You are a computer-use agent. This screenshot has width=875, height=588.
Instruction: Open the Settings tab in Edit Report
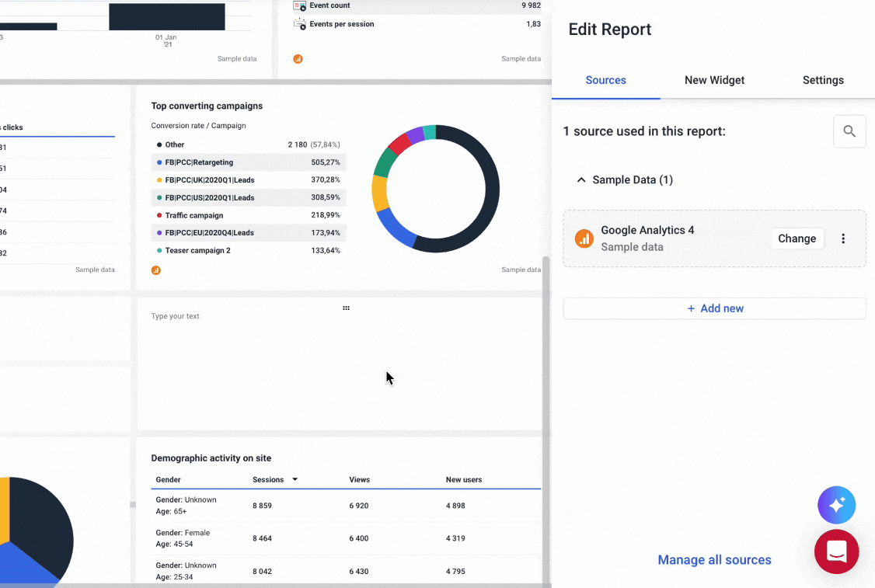(823, 80)
